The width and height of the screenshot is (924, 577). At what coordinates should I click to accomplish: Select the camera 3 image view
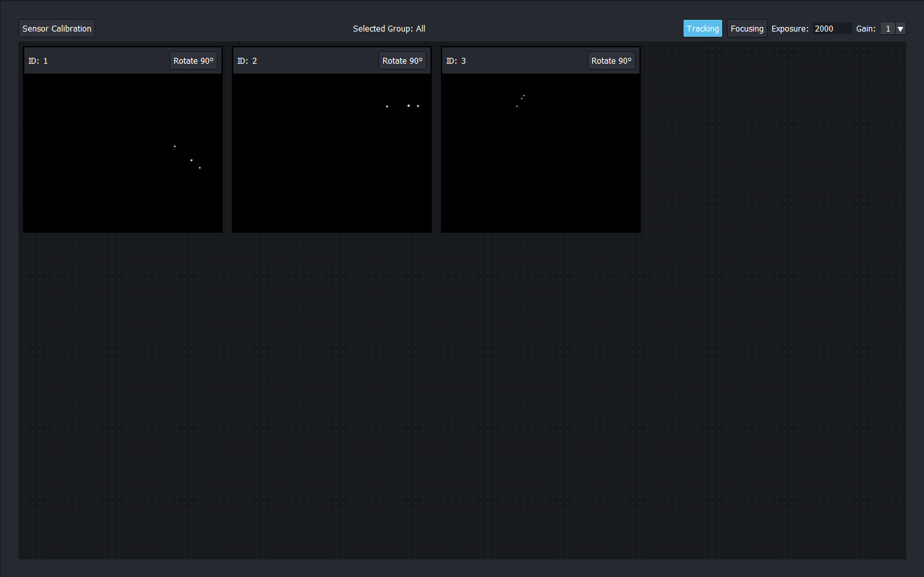541,152
